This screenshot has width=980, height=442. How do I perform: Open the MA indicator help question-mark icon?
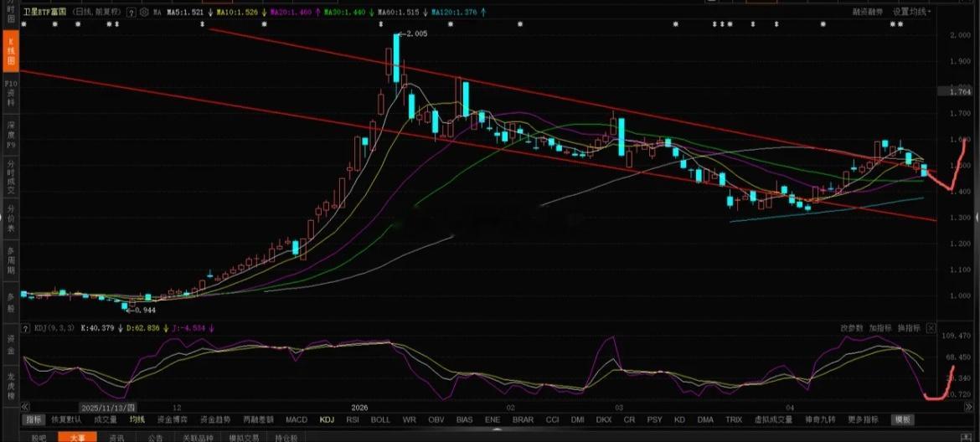coord(130,12)
